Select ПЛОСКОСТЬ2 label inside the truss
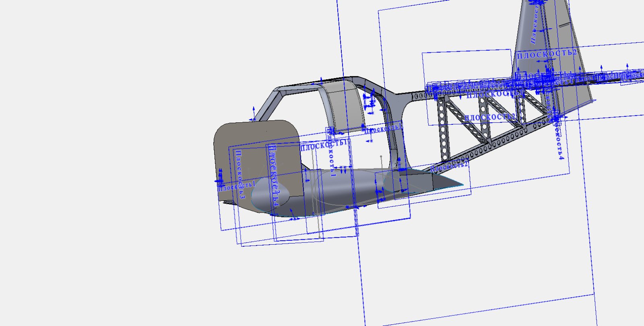The height and width of the screenshot is (326, 644). coord(490,117)
